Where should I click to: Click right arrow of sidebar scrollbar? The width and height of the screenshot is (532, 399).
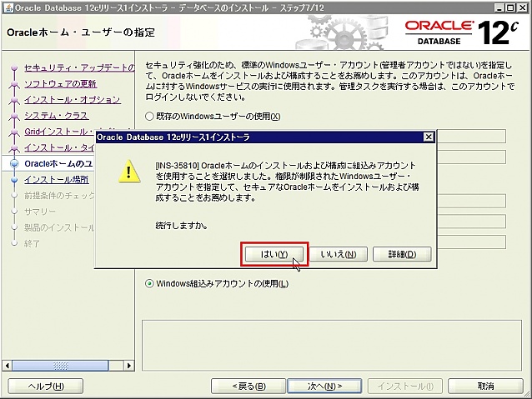tap(128, 366)
